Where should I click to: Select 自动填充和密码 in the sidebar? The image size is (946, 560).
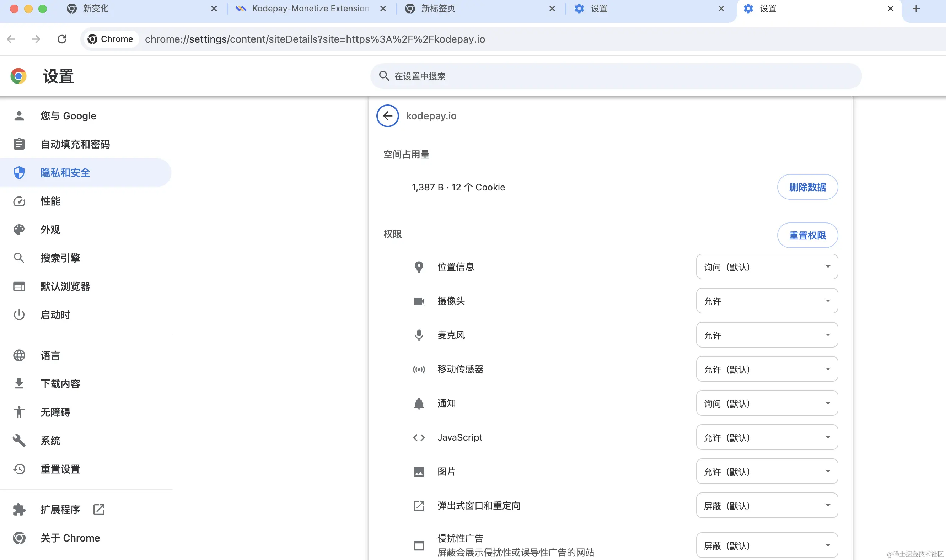pyautogui.click(x=75, y=144)
